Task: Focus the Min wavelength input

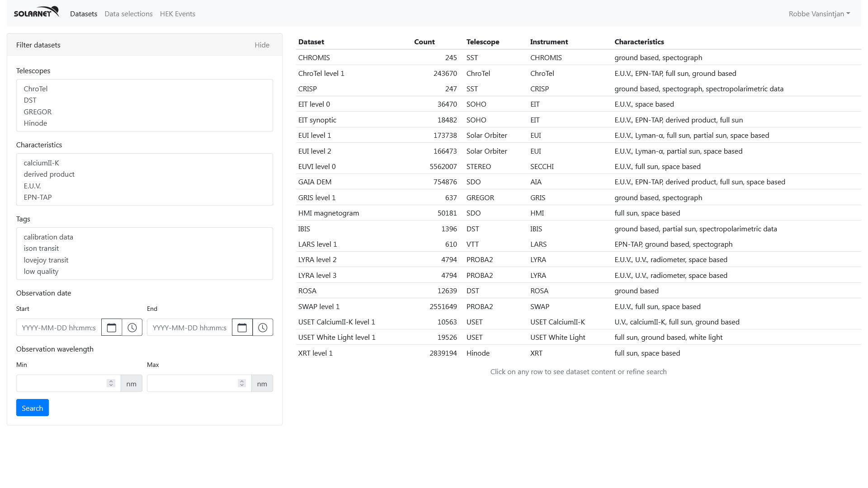Action: pyautogui.click(x=68, y=383)
